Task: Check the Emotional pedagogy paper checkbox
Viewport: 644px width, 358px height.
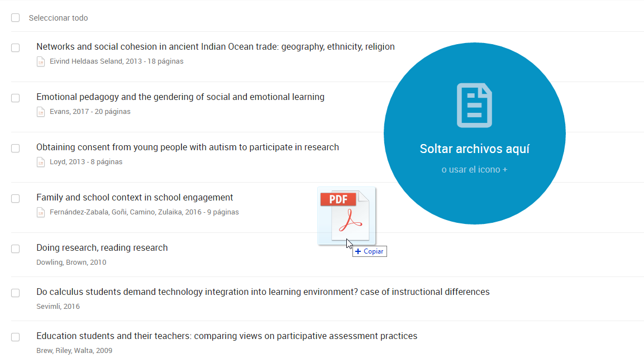Action: pyautogui.click(x=16, y=98)
